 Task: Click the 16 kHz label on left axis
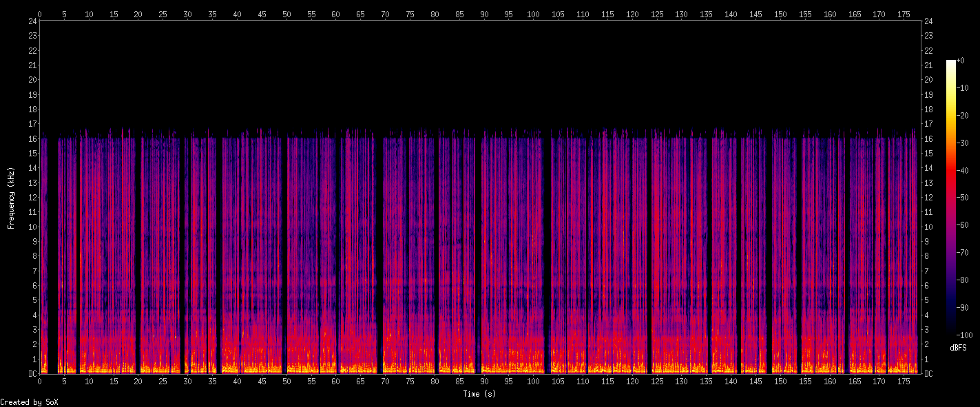pyautogui.click(x=32, y=138)
